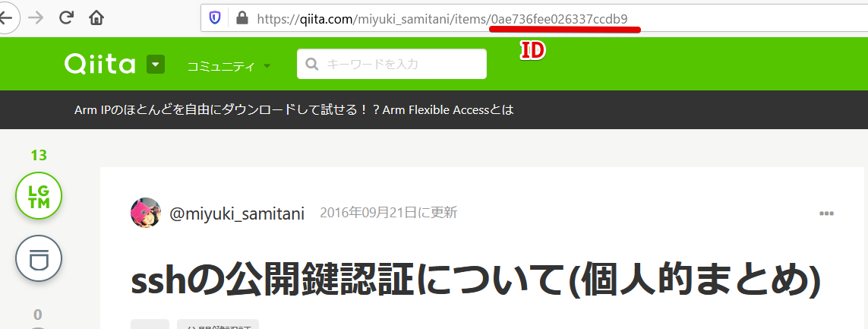Click the browser forward arrow
Image resolution: width=868 pixels, height=329 pixels.
tap(36, 18)
